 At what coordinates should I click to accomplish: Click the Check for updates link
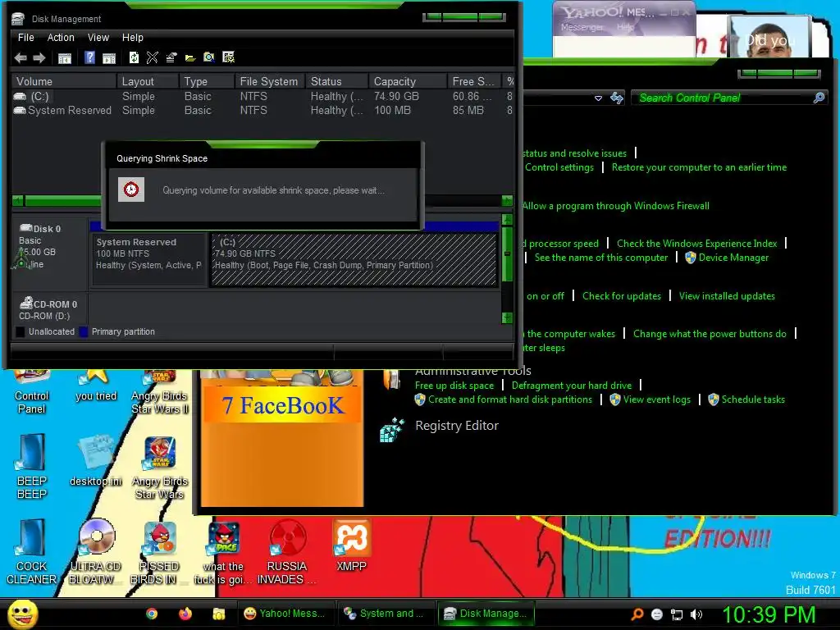tap(622, 295)
